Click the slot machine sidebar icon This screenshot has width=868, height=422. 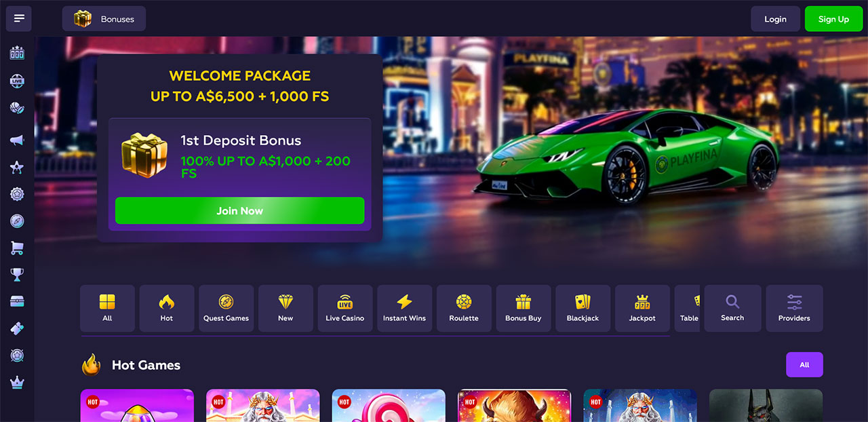point(17,53)
